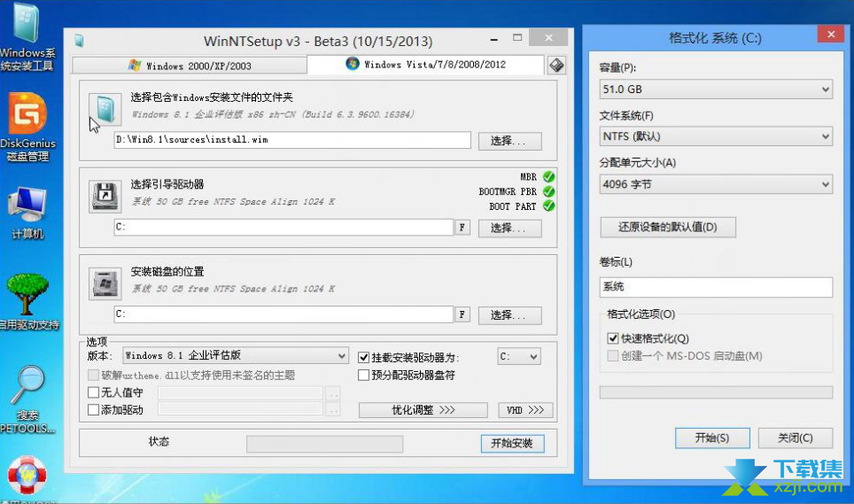Open VHD >>> options
This screenshot has width=854, height=504.
[x=525, y=410]
